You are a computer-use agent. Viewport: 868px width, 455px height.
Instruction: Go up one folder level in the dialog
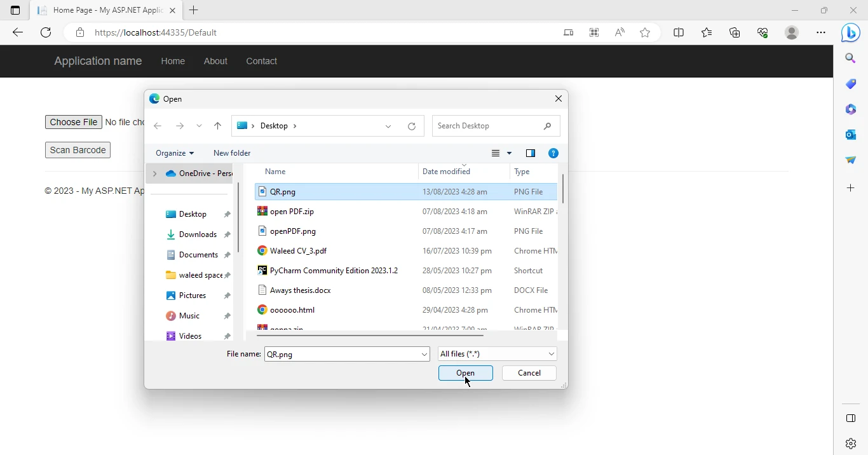[x=218, y=126]
